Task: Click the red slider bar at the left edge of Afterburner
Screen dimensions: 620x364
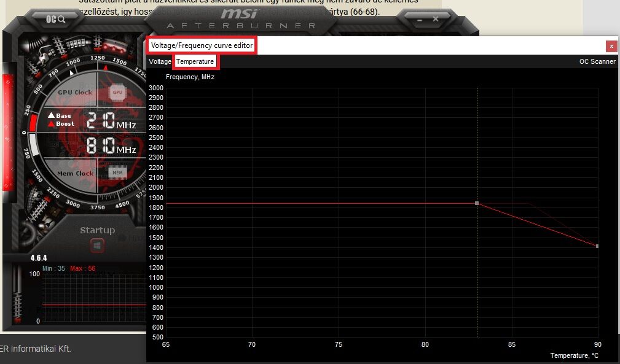Action: (x=9, y=132)
